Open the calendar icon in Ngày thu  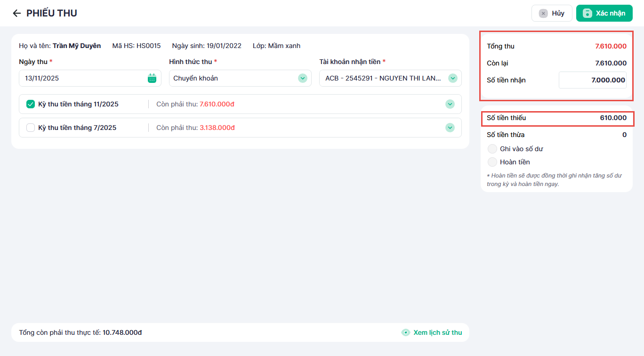click(152, 78)
